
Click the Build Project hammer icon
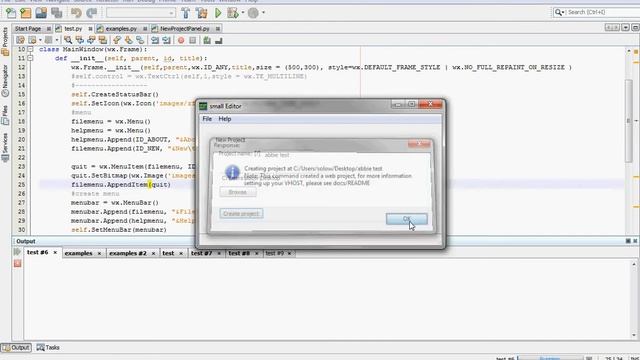186,13
